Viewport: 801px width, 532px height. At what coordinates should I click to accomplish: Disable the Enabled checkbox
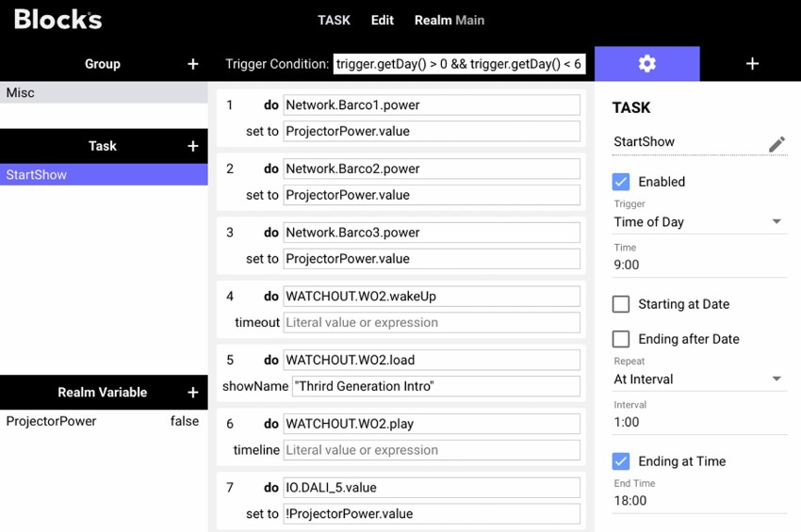621,182
